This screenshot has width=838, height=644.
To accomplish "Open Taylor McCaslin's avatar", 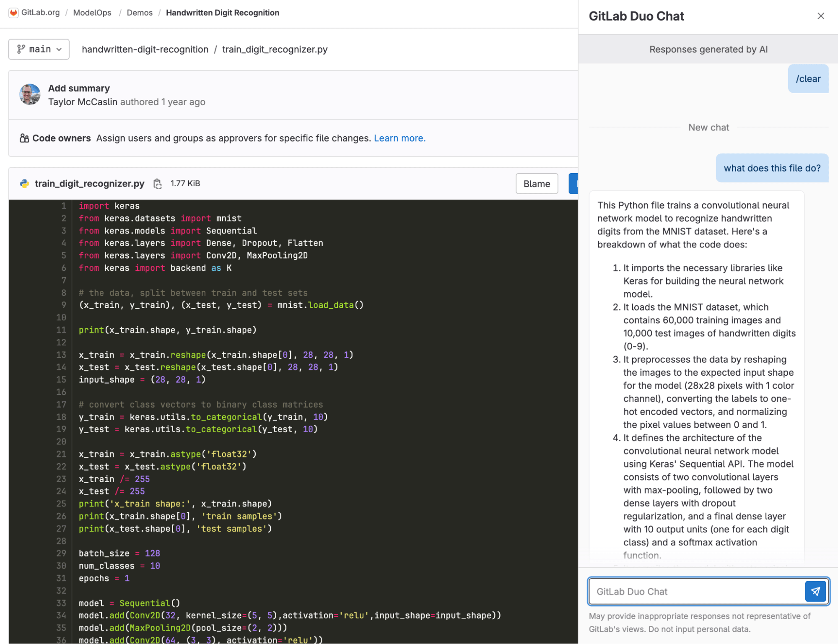I will 30,94.
